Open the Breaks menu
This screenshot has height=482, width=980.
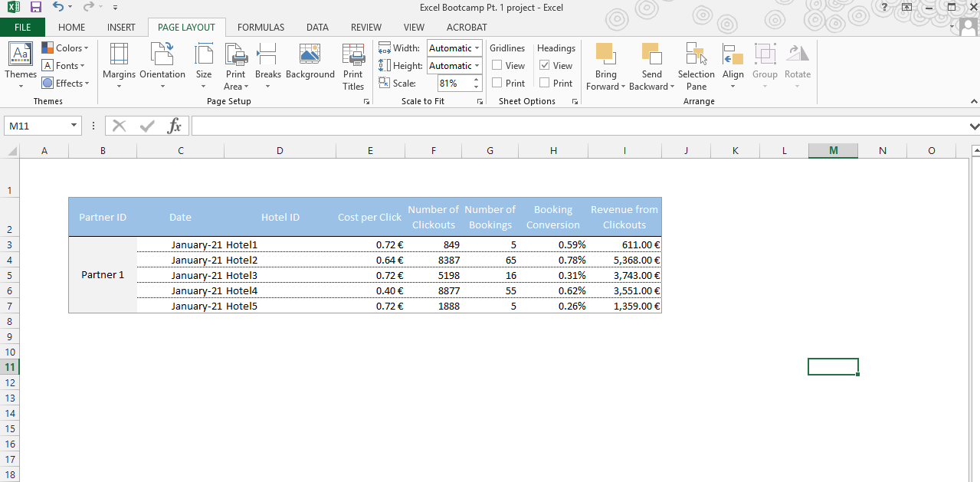[268, 66]
